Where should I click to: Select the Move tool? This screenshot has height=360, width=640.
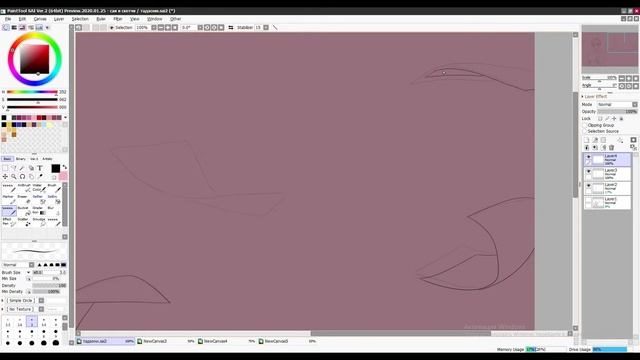click(x=5, y=177)
